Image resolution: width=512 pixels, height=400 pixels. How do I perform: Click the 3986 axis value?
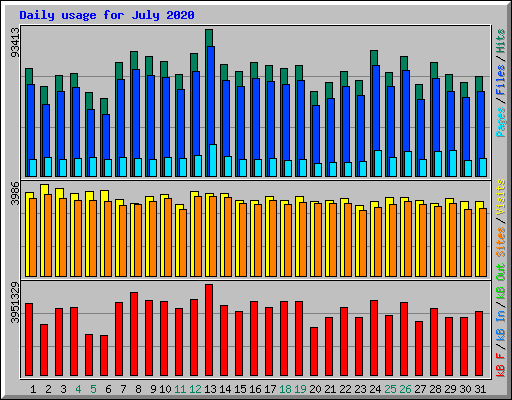pyautogui.click(x=15, y=193)
